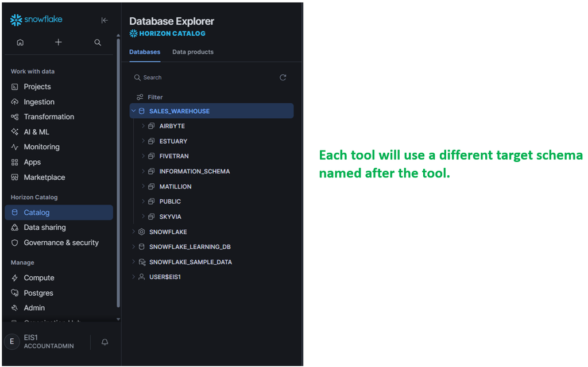Screen dimensions: 588x367
Task: Click the Snowflake logo
Action: (36, 20)
